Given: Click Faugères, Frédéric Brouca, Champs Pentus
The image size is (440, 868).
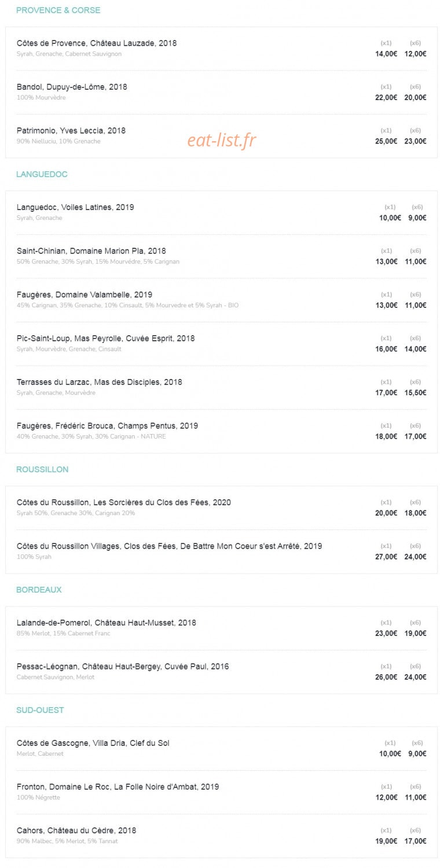Looking at the screenshot, I should coord(107,426).
